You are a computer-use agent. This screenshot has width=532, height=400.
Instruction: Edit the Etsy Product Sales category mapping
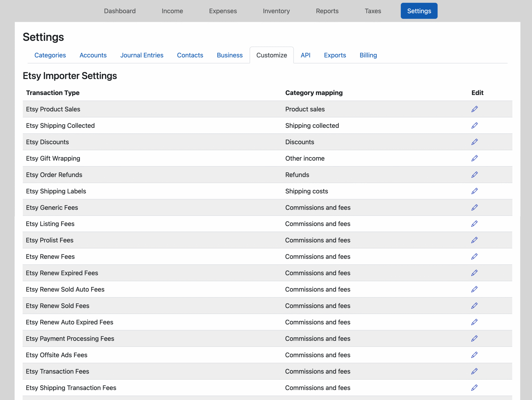pos(474,109)
